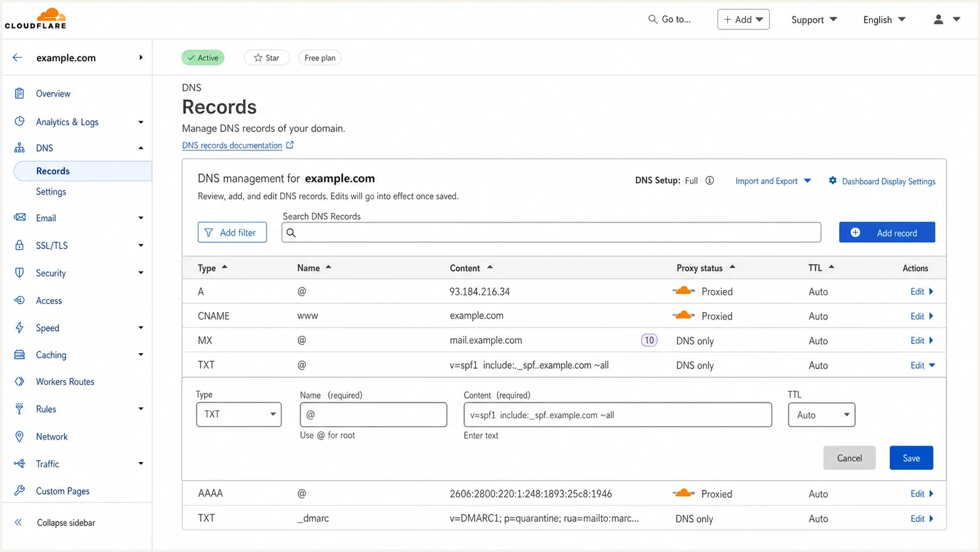Click the Free plan badge
Image resolution: width=980 pixels, height=552 pixels.
[x=320, y=57]
